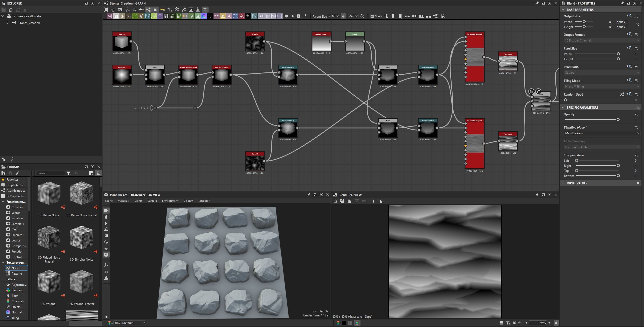Toggle the 2D view zoom lock
644x327 pixels.
556,323
